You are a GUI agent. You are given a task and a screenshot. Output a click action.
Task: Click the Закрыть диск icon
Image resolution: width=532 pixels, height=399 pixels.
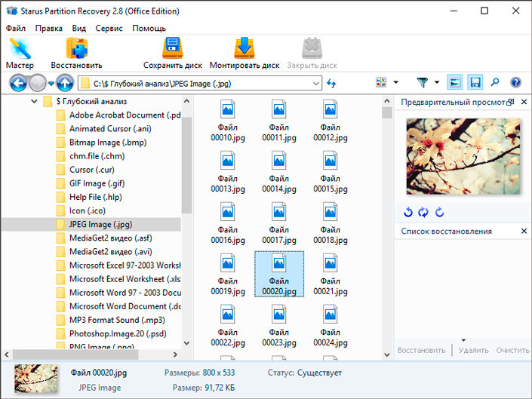point(312,54)
